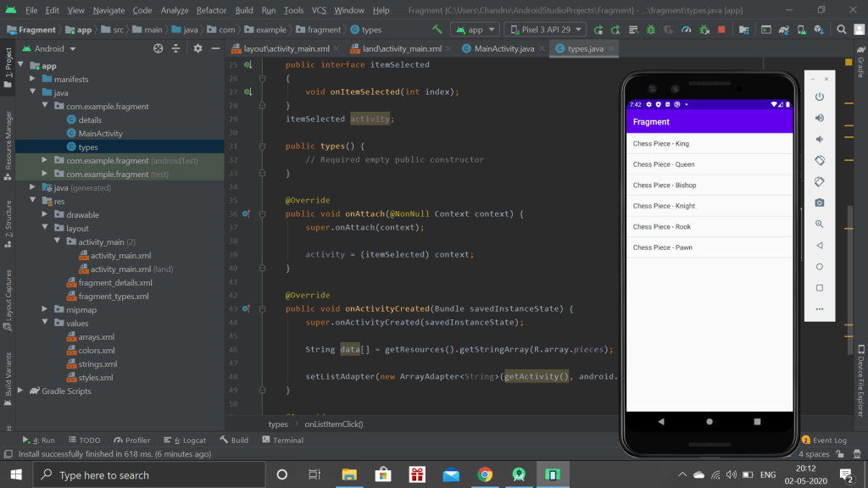
Task: Tap Chess Piece - Queen in emulator list
Action: [x=664, y=164]
